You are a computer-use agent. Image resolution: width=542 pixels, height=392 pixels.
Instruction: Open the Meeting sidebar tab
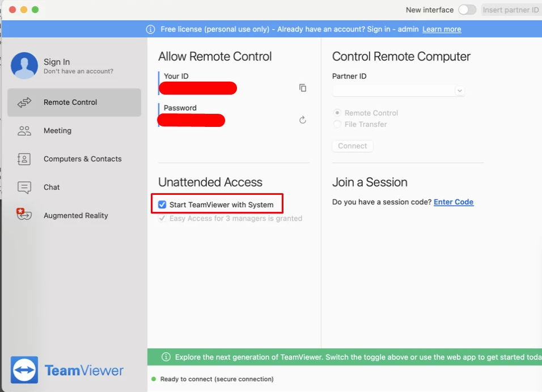click(x=74, y=130)
